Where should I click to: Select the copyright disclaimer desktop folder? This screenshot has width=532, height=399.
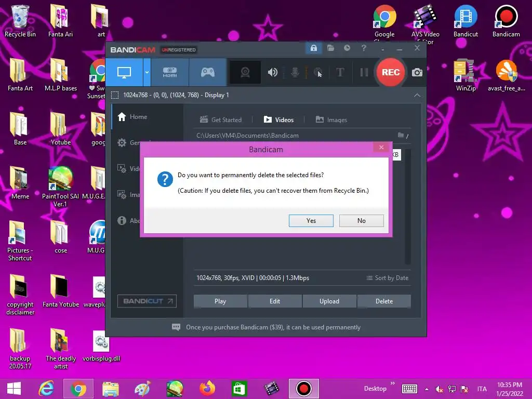20,295
